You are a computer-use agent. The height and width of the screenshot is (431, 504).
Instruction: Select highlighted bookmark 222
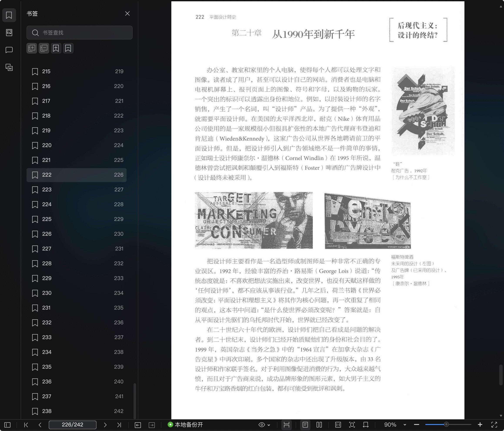tap(76, 175)
